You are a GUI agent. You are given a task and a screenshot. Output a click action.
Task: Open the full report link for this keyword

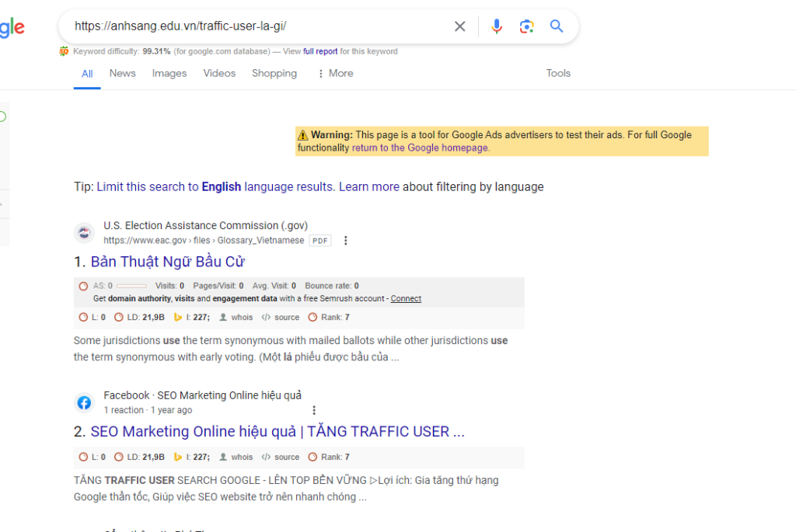tap(320, 51)
